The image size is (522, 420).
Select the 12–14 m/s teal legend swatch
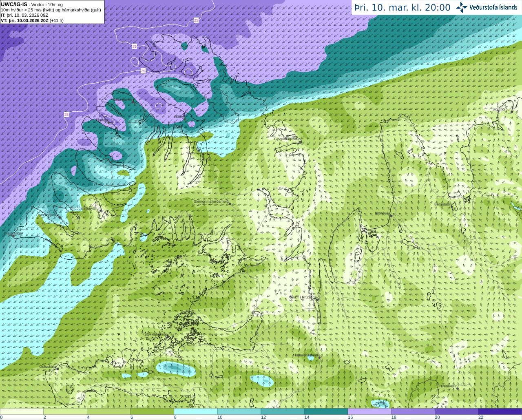[x=283, y=411]
